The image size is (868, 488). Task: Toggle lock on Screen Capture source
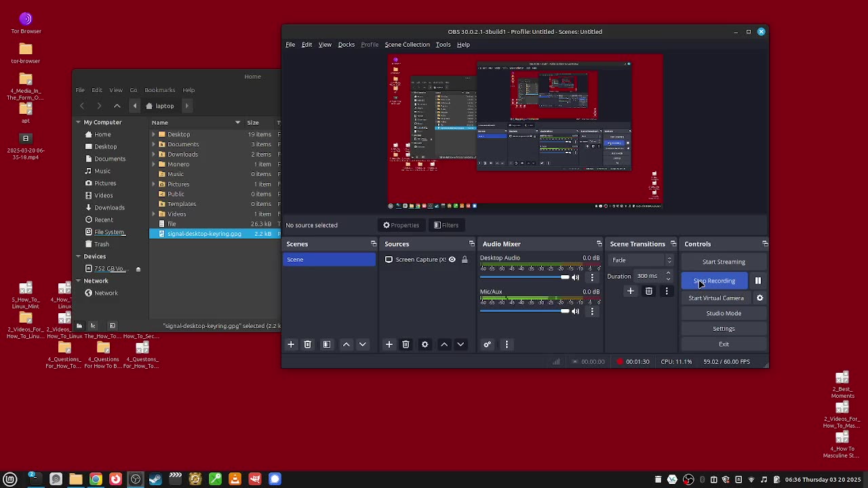(x=465, y=260)
